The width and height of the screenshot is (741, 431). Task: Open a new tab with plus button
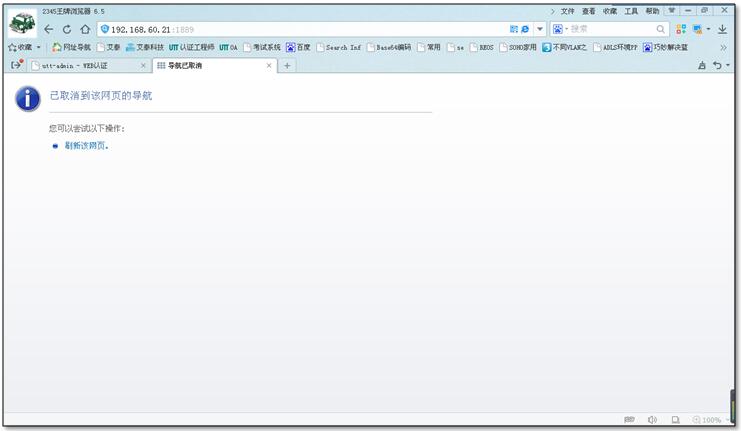pos(287,66)
